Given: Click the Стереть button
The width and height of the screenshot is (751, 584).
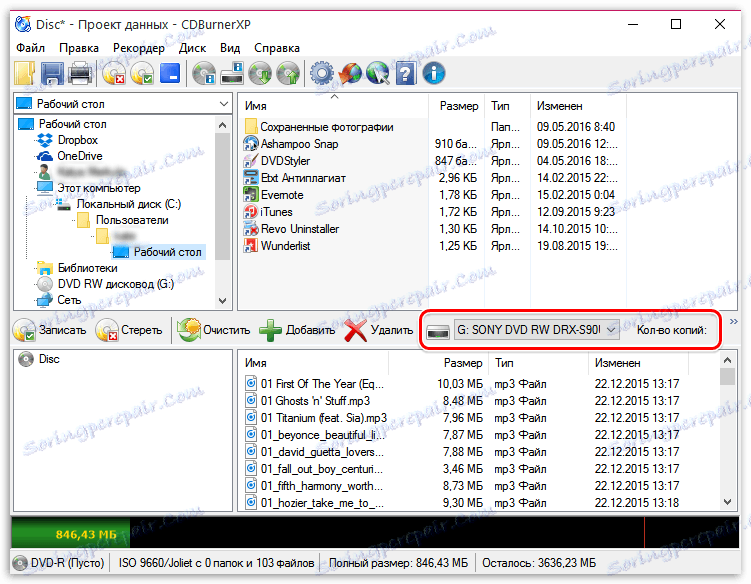Looking at the screenshot, I should [x=129, y=330].
